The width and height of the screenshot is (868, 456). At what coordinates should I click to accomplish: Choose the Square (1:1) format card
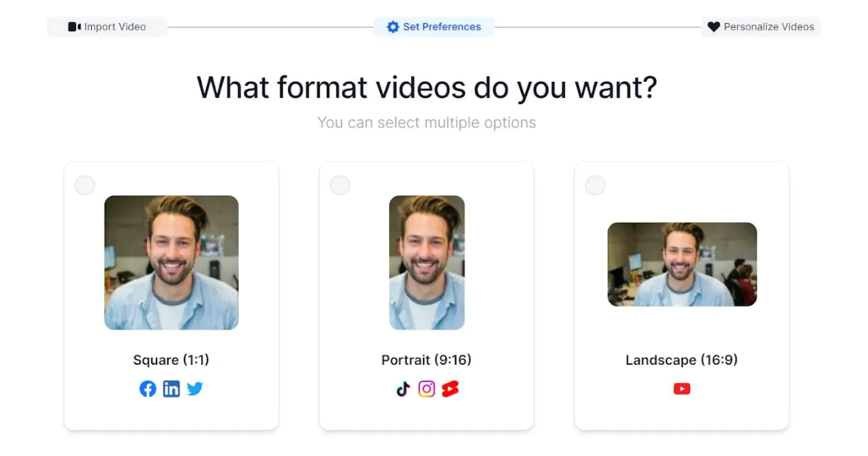click(x=171, y=297)
